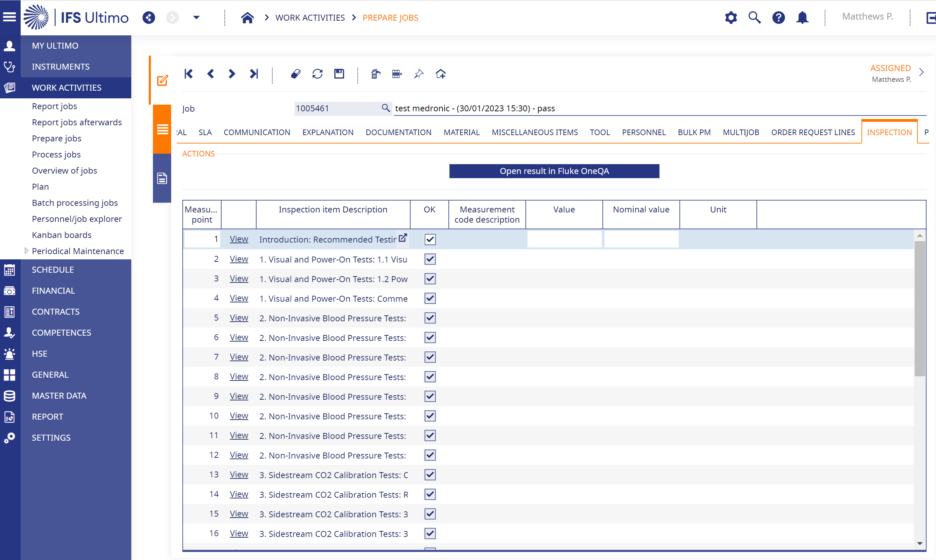The image size is (936, 560).
Task: Go to previous record
Action: (211, 74)
